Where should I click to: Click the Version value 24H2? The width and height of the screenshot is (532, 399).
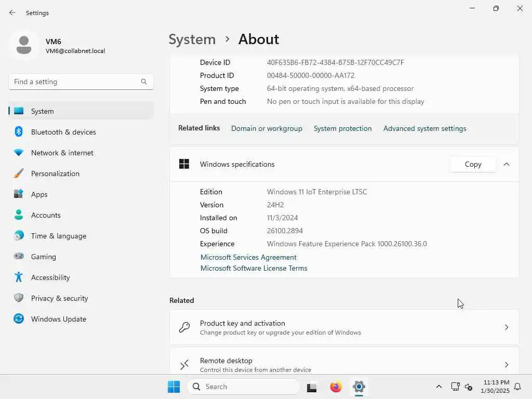click(275, 205)
